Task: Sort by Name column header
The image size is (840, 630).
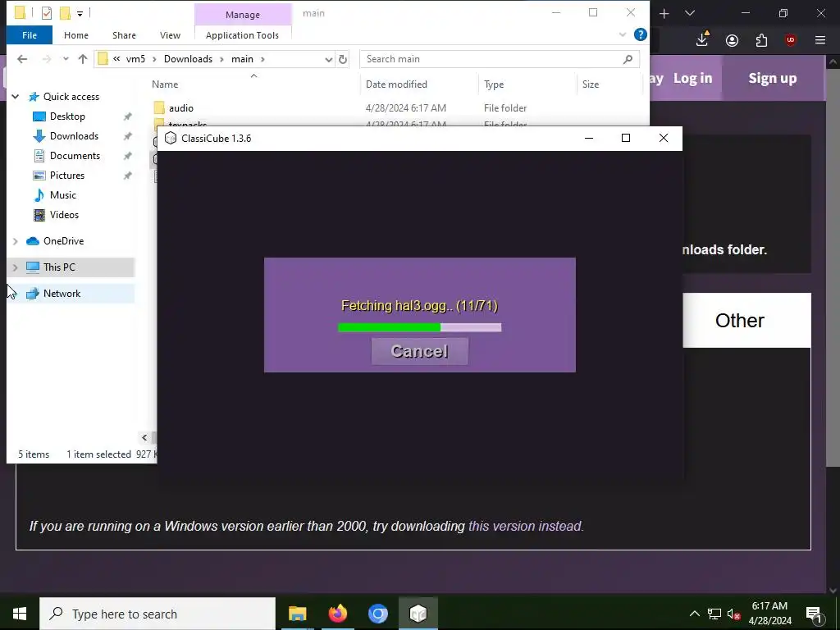Action: [x=165, y=84]
